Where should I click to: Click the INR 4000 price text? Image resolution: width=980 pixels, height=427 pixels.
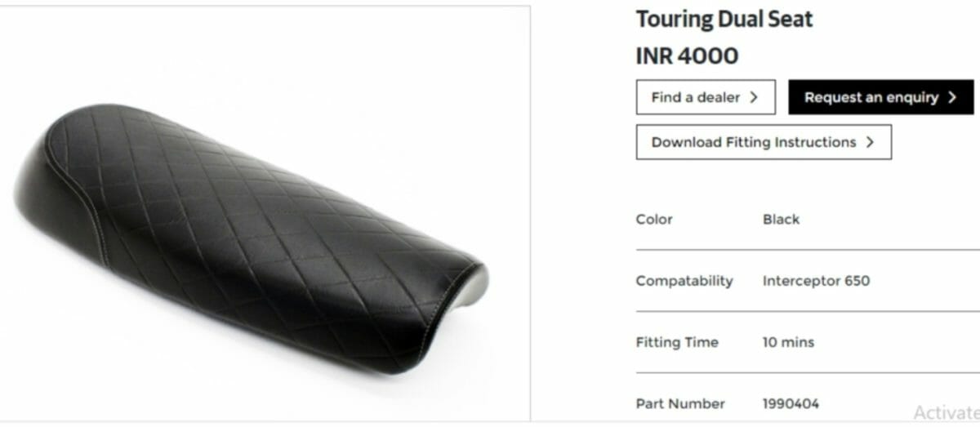687,56
